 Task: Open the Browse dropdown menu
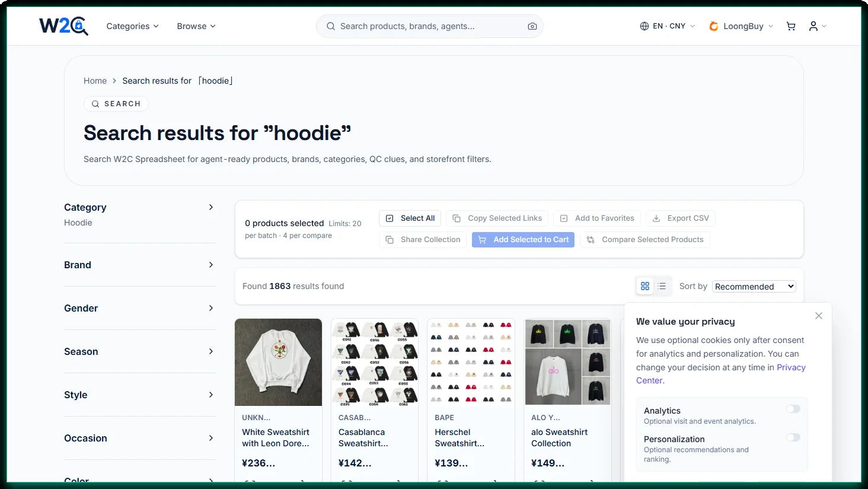[196, 26]
